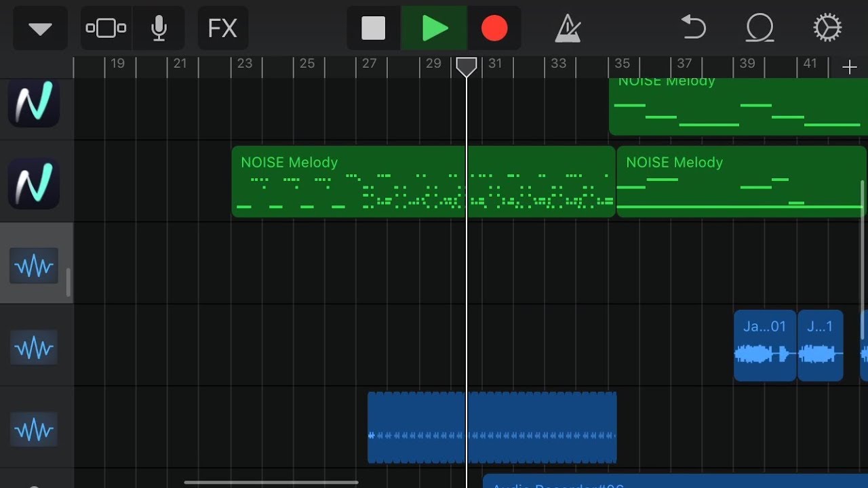Open the FX effects panel
Image resolution: width=868 pixels, height=488 pixels.
pyautogui.click(x=222, y=28)
